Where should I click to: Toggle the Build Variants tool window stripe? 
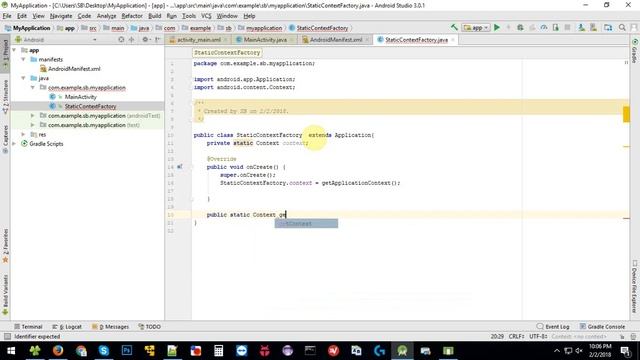5,294
